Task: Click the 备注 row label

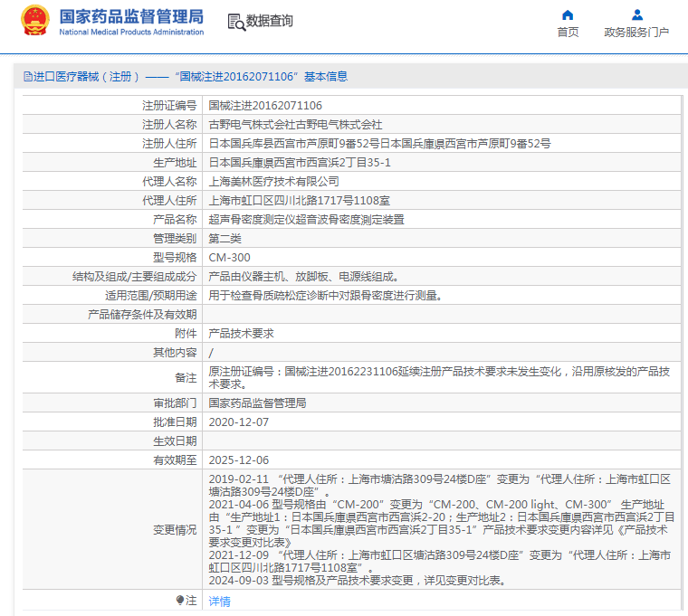Action: [x=186, y=377]
